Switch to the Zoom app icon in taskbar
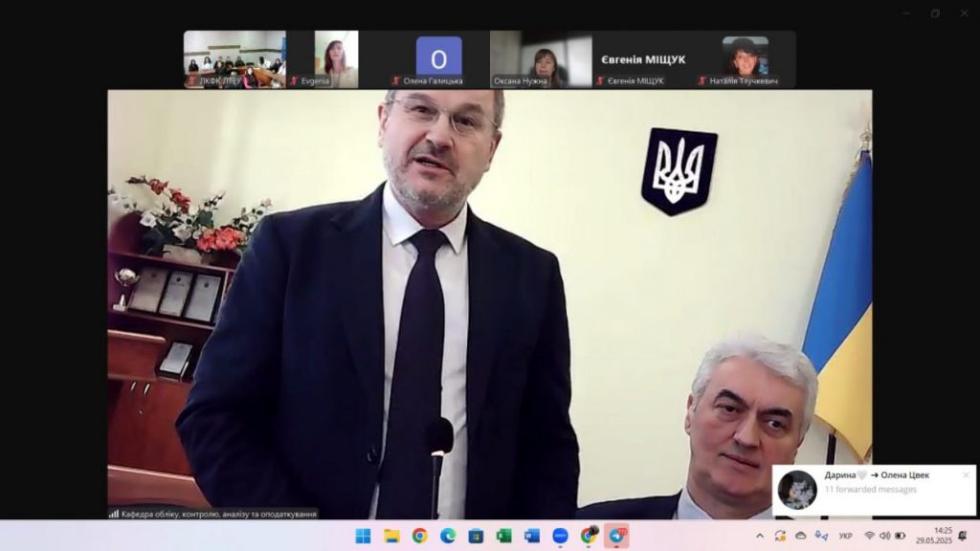 [x=561, y=536]
